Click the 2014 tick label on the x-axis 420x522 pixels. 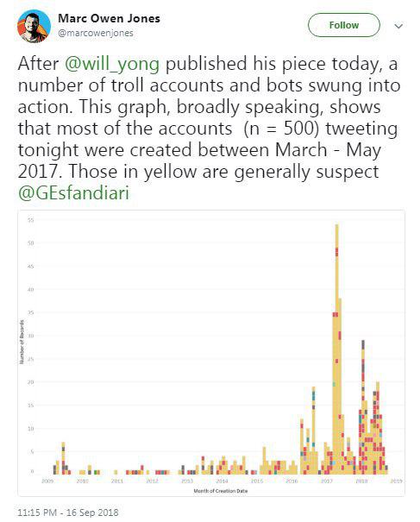click(222, 481)
